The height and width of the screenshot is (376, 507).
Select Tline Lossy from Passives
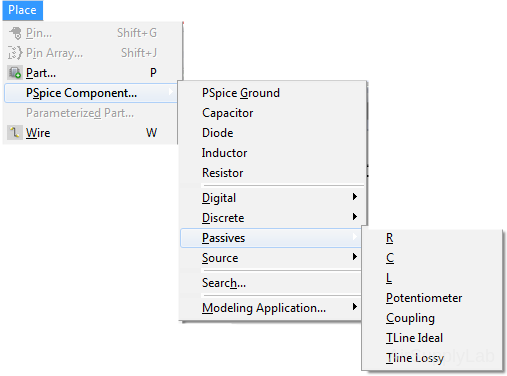pos(432,358)
